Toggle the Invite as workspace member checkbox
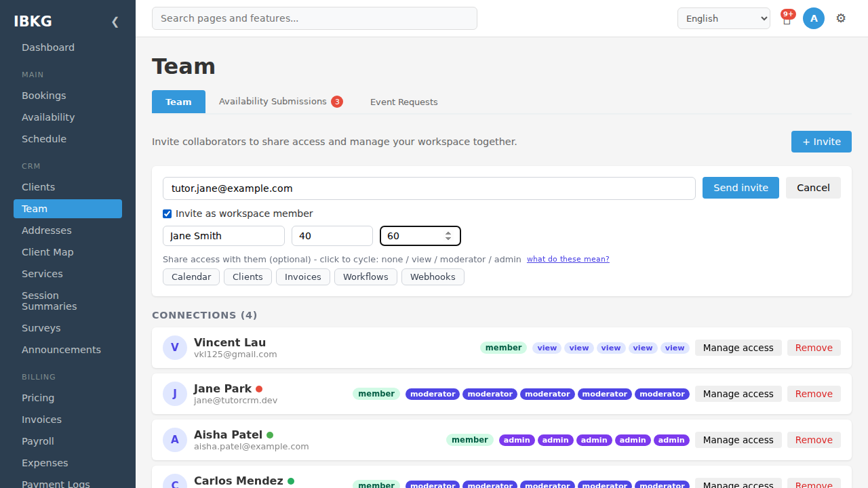Viewport: 868px width, 488px height. click(167, 213)
